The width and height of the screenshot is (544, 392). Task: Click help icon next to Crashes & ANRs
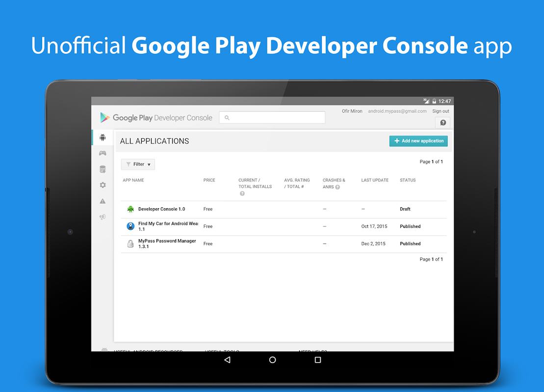[337, 187]
